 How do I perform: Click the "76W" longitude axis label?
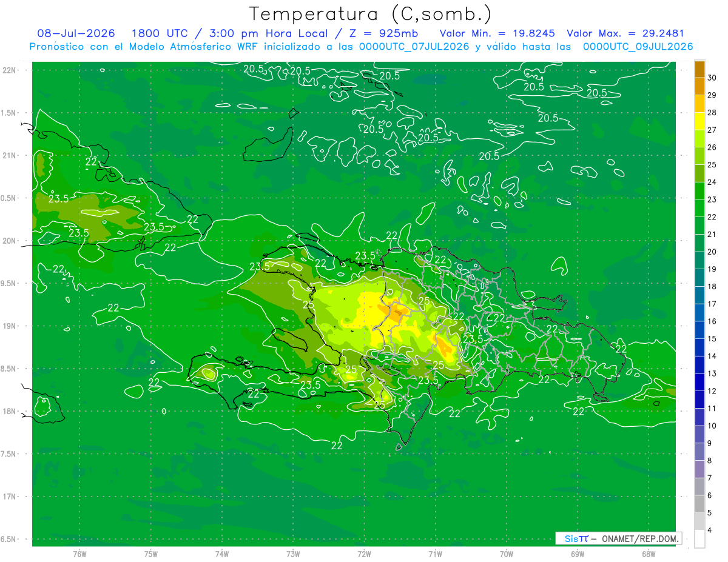79,554
